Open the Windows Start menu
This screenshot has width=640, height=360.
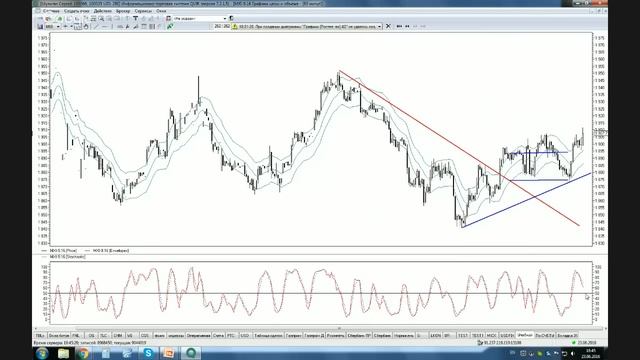pyautogui.click(x=42, y=353)
